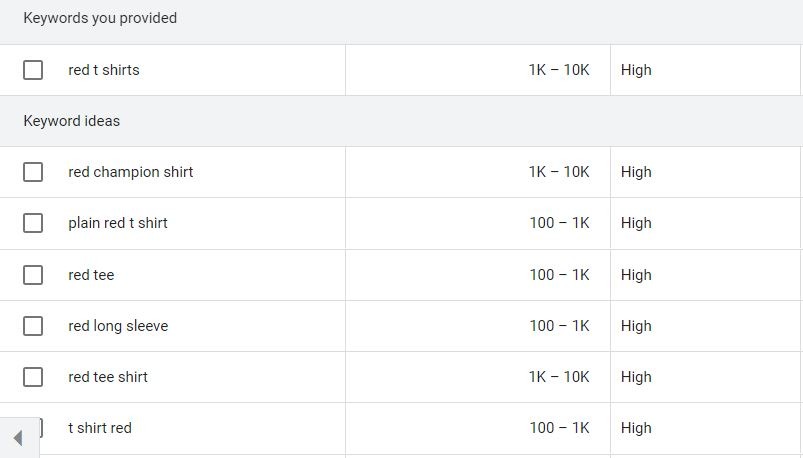803x458 pixels.
Task: Toggle the 'red tee shirt' checkbox
Action: click(33, 377)
